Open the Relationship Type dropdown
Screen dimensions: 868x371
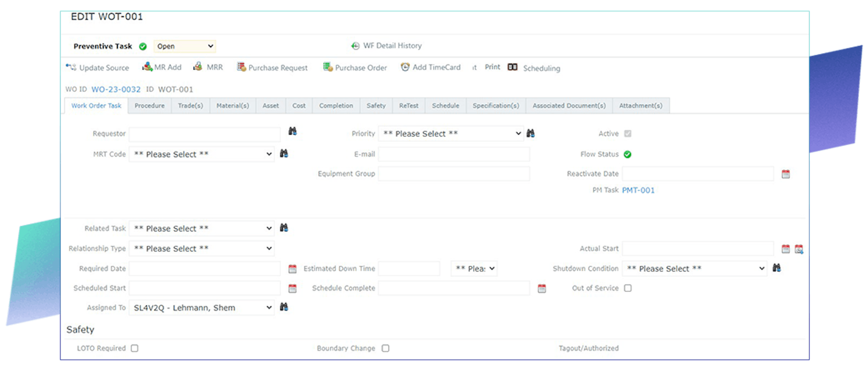201,248
